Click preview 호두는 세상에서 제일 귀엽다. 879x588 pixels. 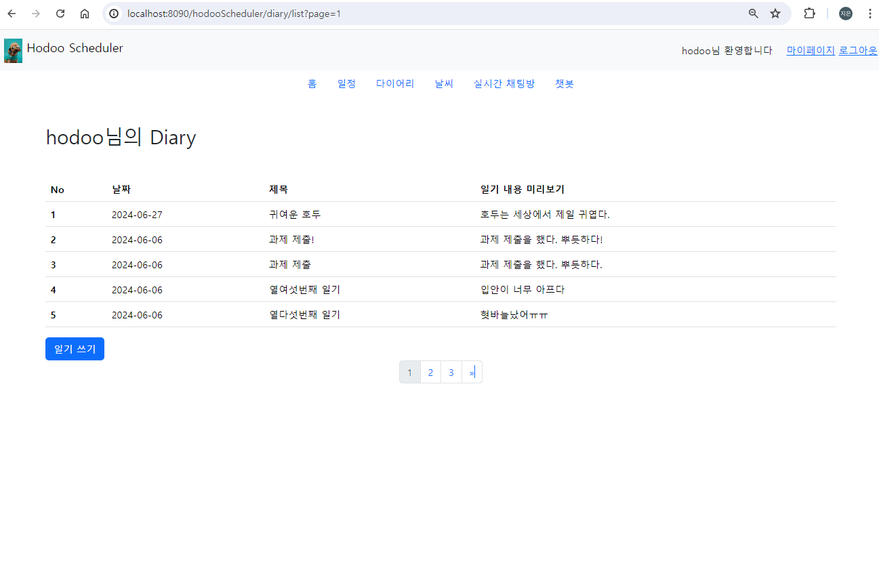(x=545, y=215)
